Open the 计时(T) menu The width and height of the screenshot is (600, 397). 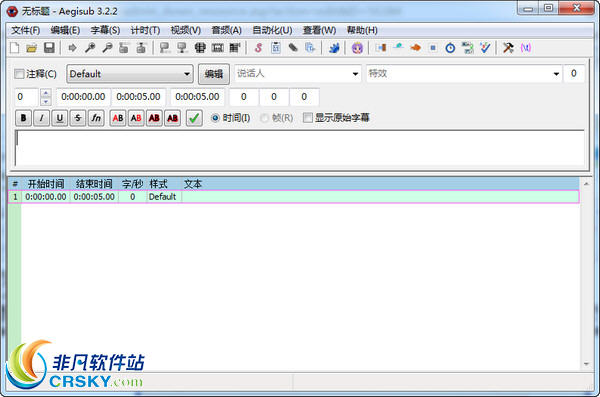click(x=145, y=30)
